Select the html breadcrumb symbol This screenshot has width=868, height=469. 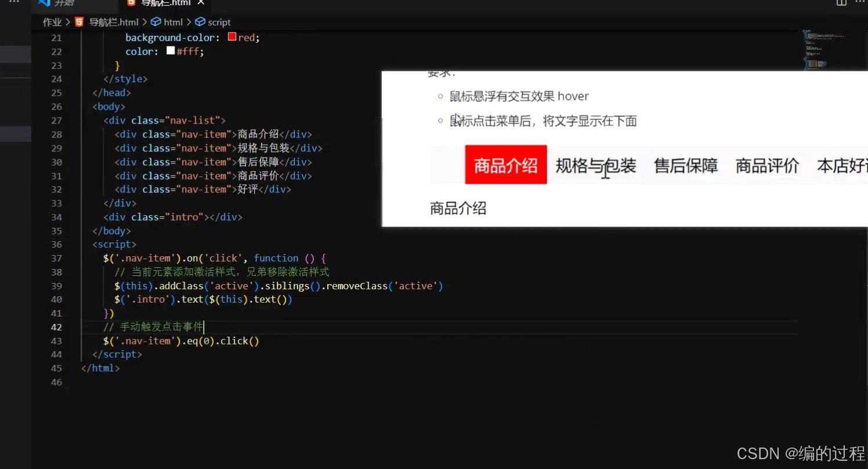point(167,22)
